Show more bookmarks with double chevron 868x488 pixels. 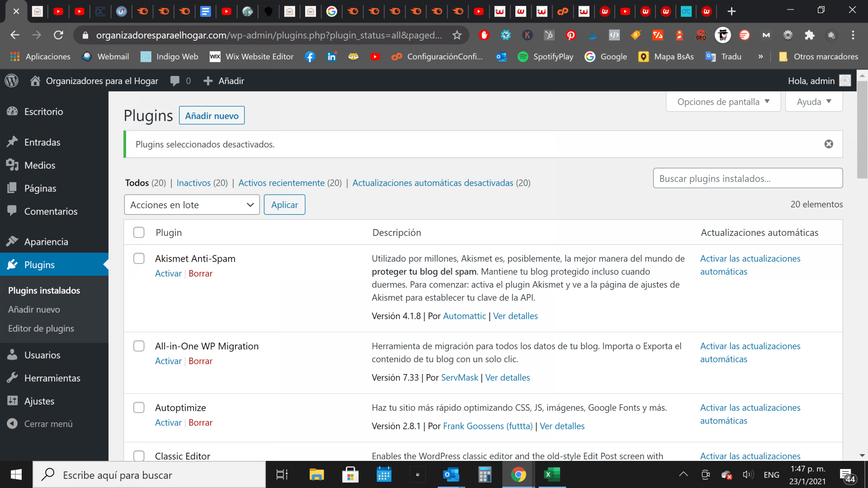pos(761,56)
